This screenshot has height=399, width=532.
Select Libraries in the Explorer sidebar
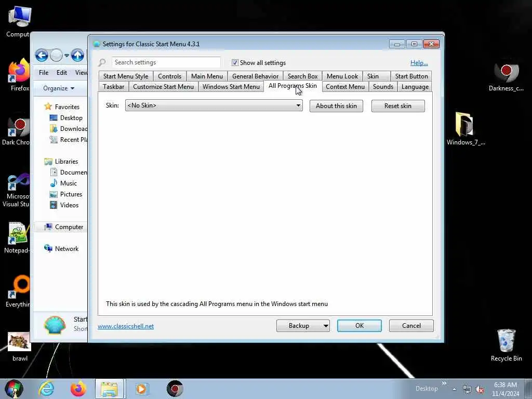click(61, 162)
